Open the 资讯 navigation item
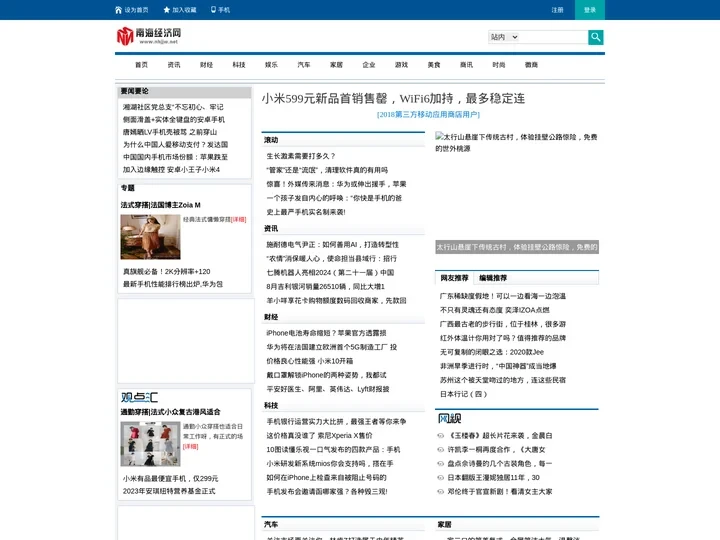The height and width of the screenshot is (540, 720). pyautogui.click(x=174, y=65)
